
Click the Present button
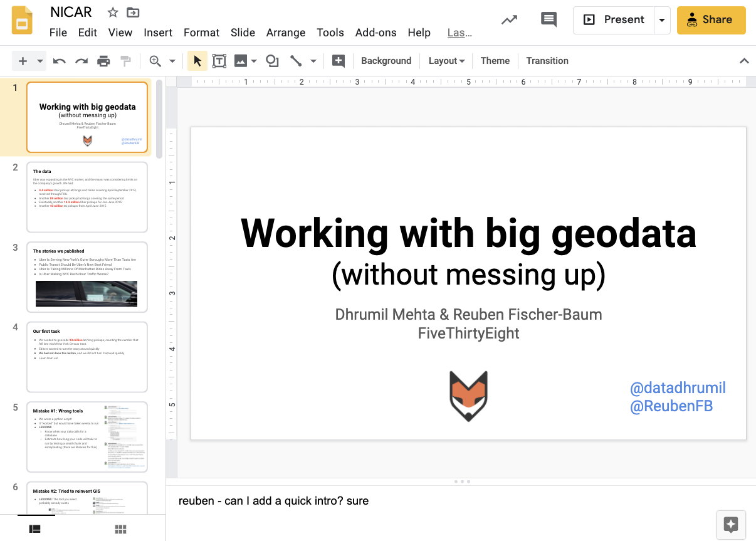(614, 20)
